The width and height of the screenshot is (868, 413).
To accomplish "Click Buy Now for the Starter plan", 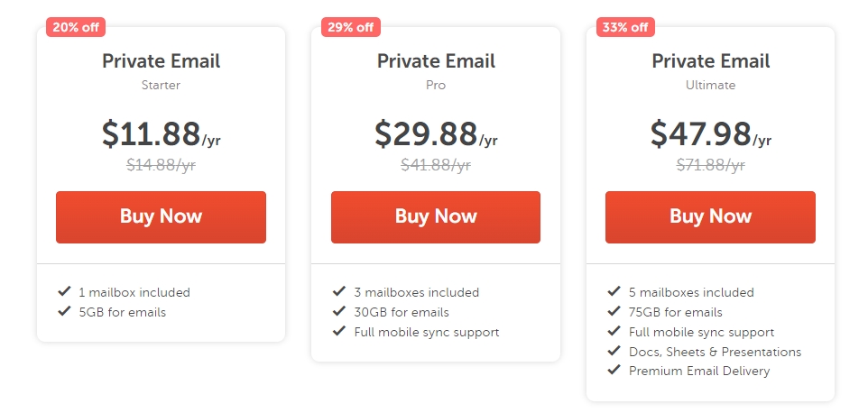I will pyautogui.click(x=161, y=216).
